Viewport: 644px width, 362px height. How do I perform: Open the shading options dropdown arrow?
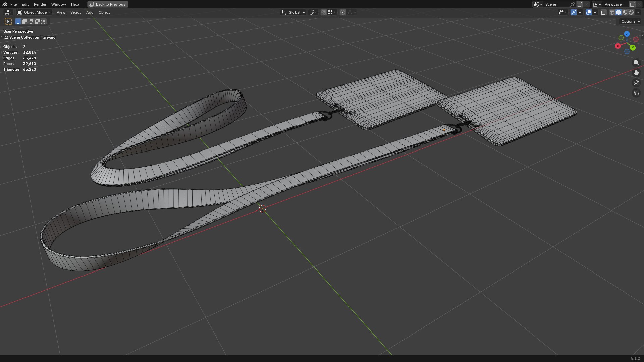(638, 12)
